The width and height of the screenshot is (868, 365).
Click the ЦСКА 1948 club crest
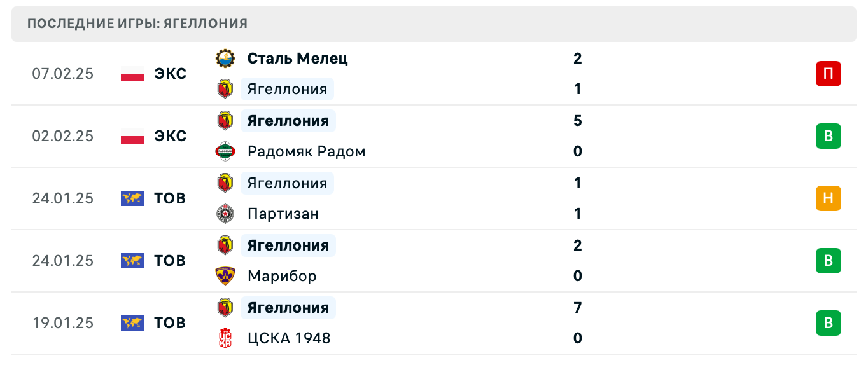(x=225, y=338)
